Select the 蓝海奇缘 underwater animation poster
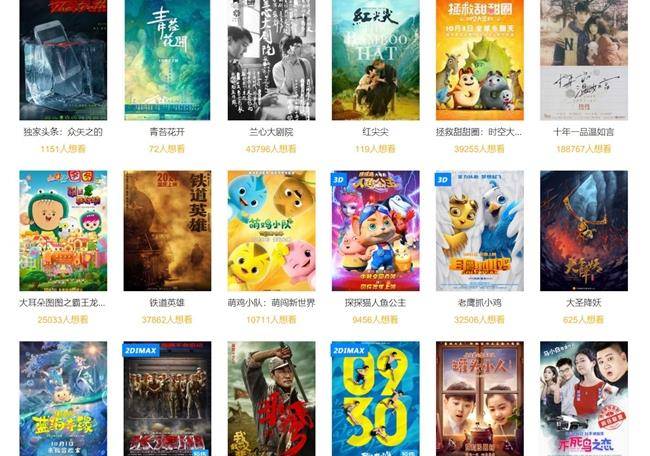Viewport: 650px width, 456px height. click(63, 399)
